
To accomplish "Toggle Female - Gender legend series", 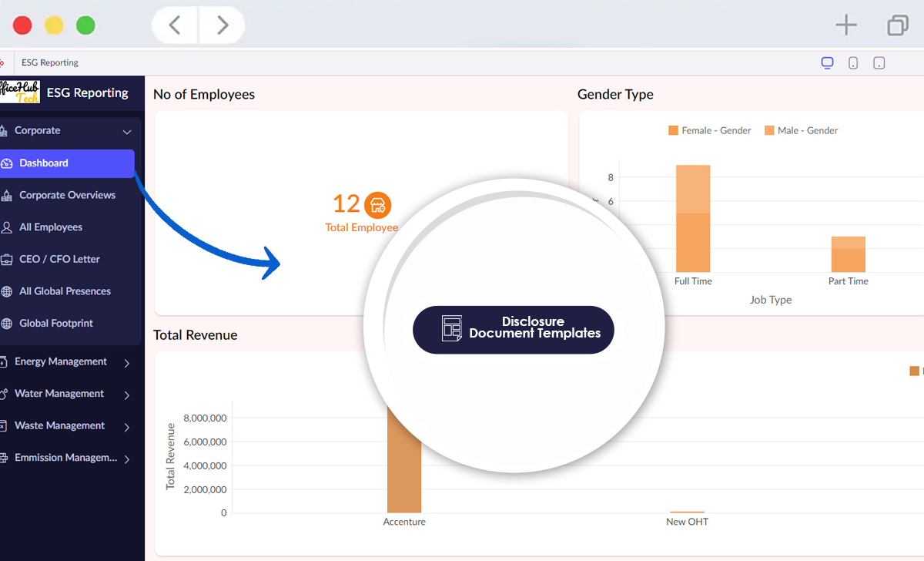I will pos(709,131).
